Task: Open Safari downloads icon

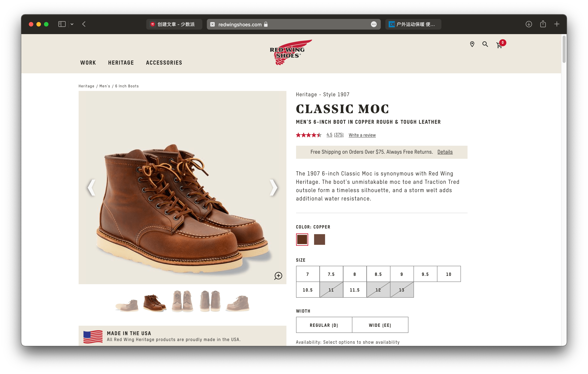Action: tap(529, 24)
